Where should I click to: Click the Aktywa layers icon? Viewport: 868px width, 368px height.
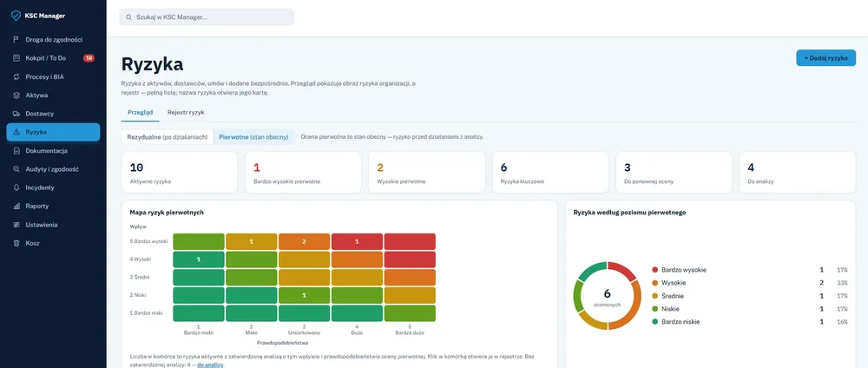point(16,95)
